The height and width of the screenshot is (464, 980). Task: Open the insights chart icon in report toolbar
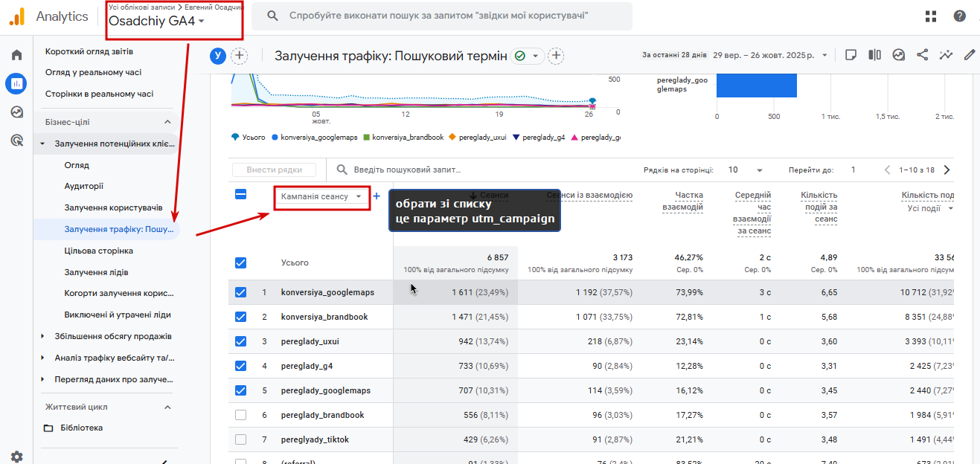[x=899, y=55]
